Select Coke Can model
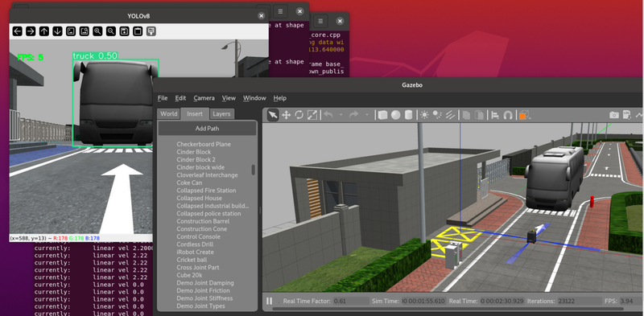Viewport: 644px width, 316px height. coord(189,183)
